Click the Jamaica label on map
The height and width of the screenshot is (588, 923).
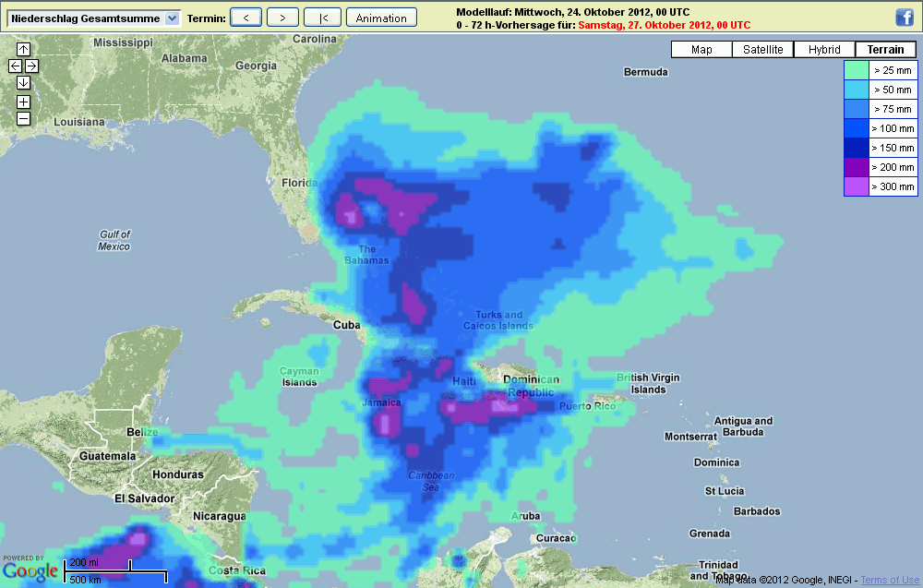(x=381, y=402)
